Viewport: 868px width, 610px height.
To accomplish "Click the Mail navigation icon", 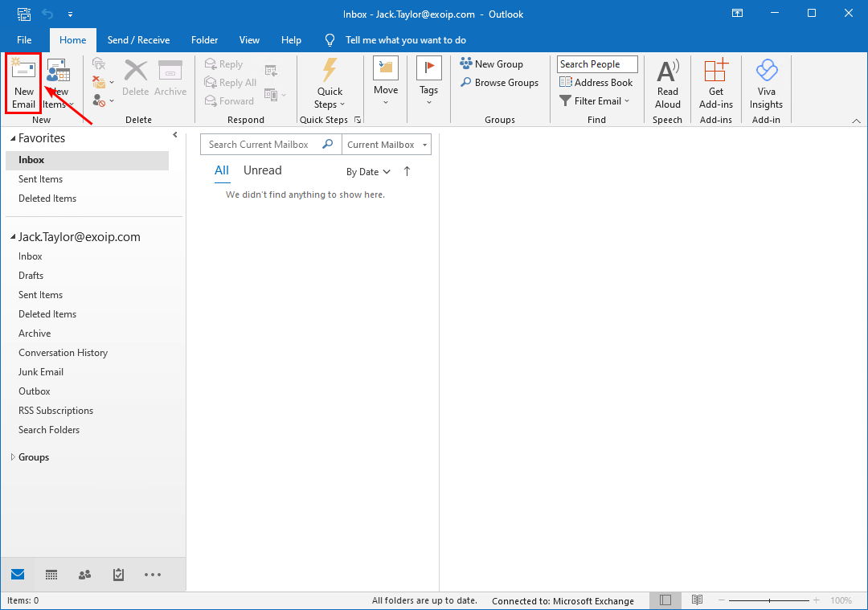I will [18, 575].
